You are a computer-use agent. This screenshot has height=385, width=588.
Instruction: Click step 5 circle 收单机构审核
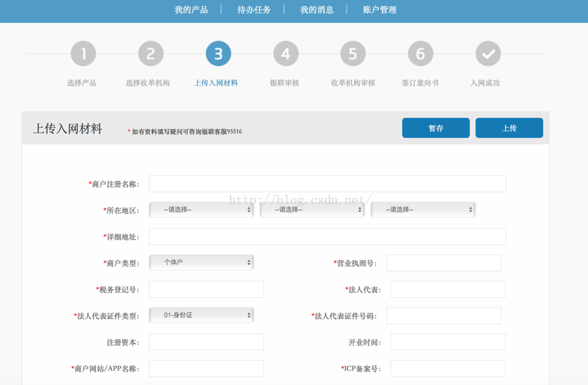click(x=353, y=54)
